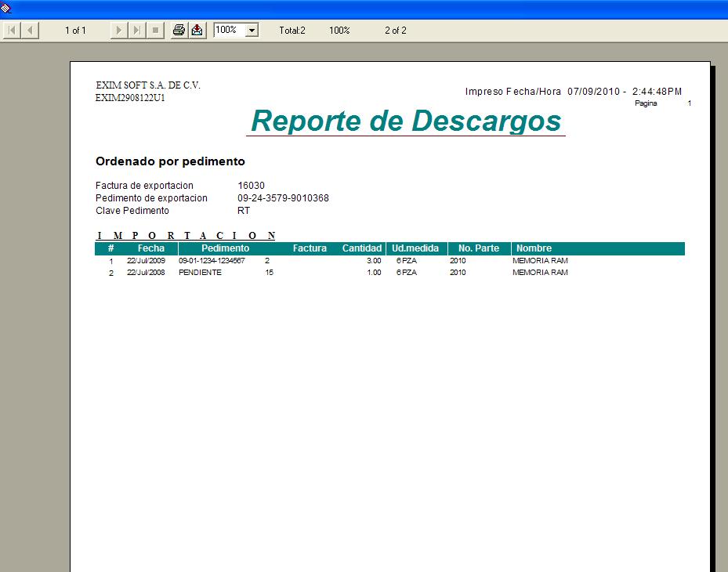Click 'EXIM SOFT S.A. DE C.V.' company name
The height and width of the screenshot is (572, 728).
(x=148, y=85)
